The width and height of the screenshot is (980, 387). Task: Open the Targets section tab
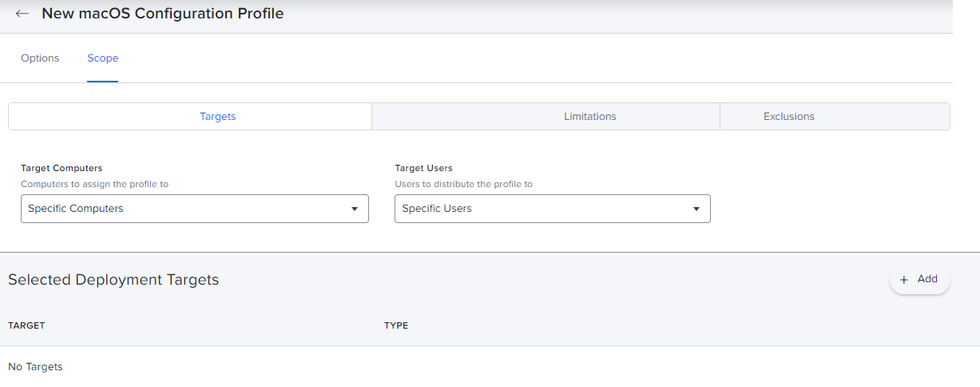coord(217,117)
